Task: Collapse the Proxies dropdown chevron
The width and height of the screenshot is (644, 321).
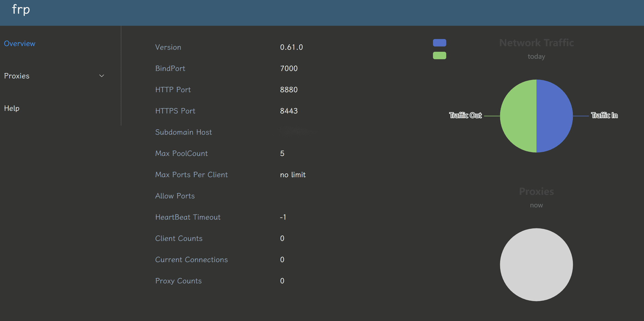Action: 102,76
